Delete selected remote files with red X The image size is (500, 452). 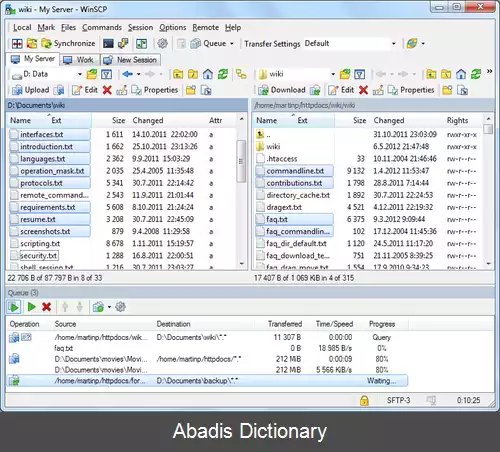pos(363,90)
